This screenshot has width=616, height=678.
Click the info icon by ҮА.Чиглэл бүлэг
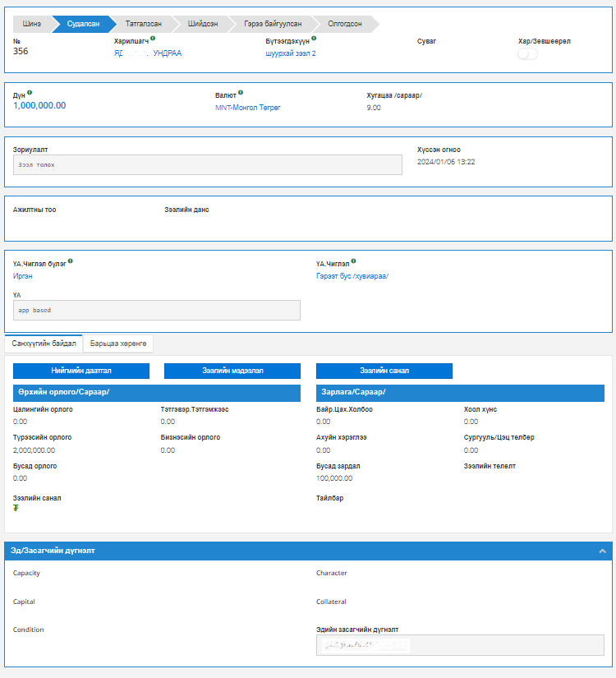[71, 261]
